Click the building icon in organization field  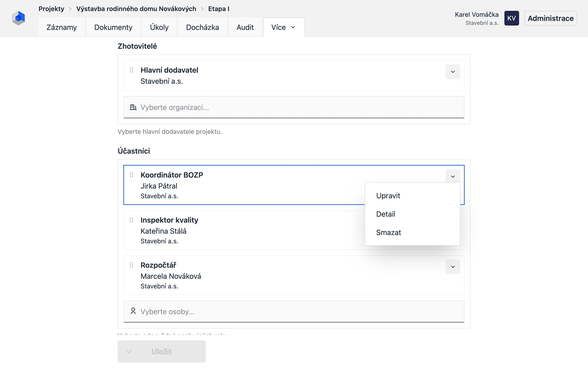[133, 107]
